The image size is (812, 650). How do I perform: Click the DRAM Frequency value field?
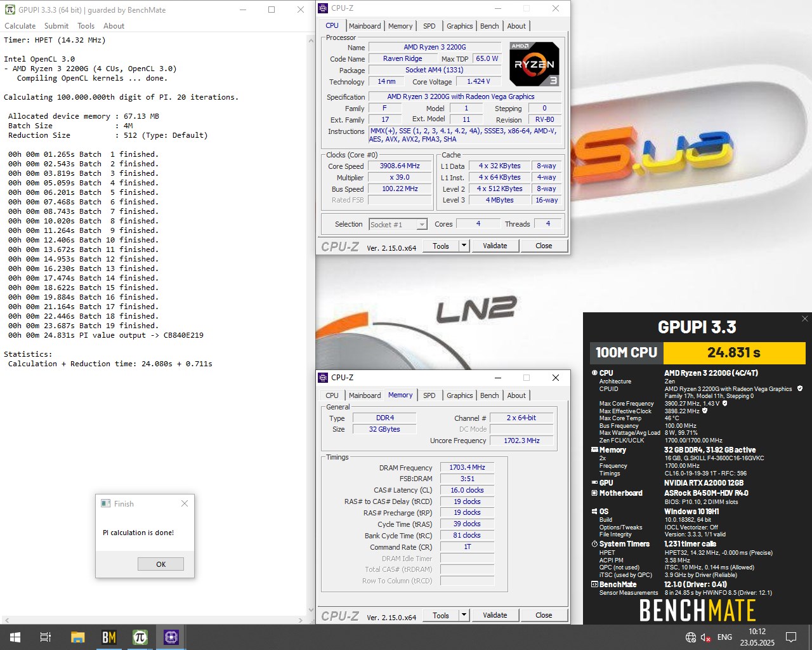coord(467,467)
